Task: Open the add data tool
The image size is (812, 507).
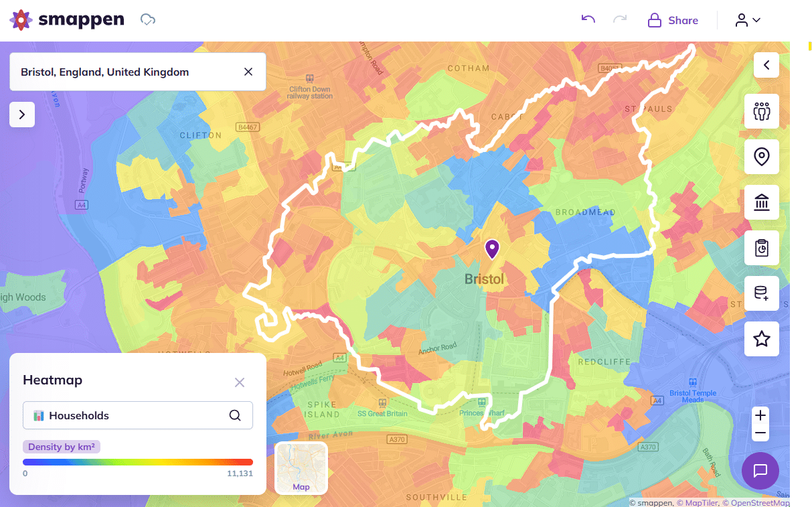Action: click(761, 293)
